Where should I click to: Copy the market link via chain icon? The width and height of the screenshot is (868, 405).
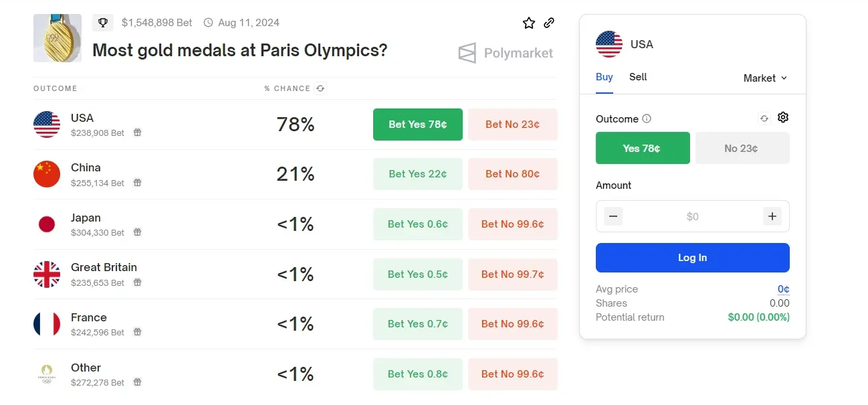coord(549,23)
